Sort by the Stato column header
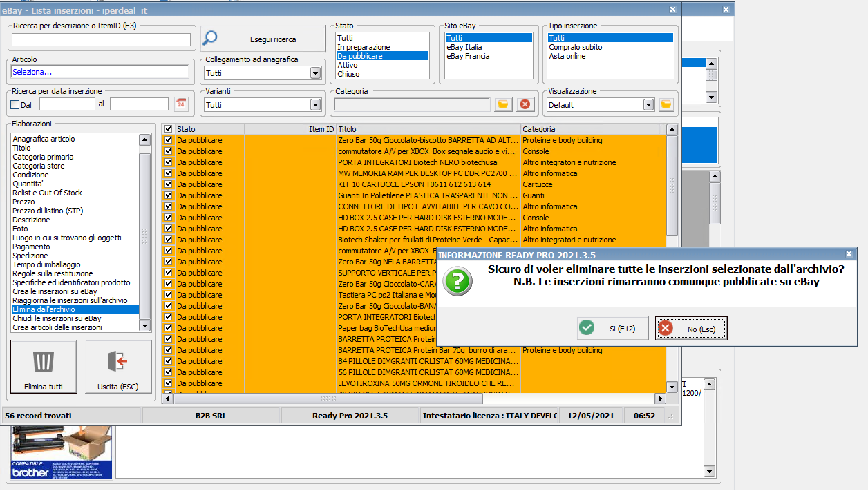Viewport: 868px width, 491px height. 209,129
